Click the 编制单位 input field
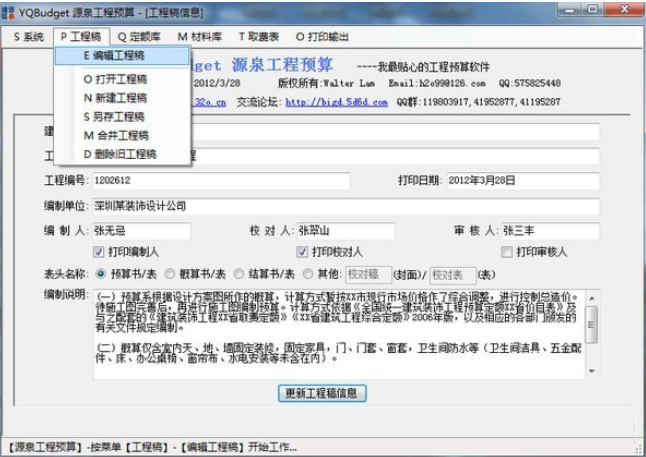 point(346,206)
